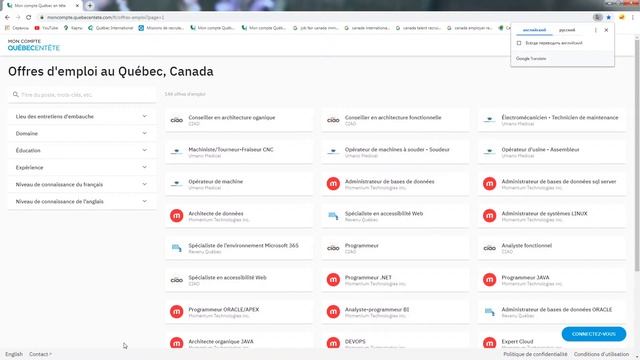Click CIAO logo on Programmeur card
Screen dimensions: 640x360
point(333,248)
